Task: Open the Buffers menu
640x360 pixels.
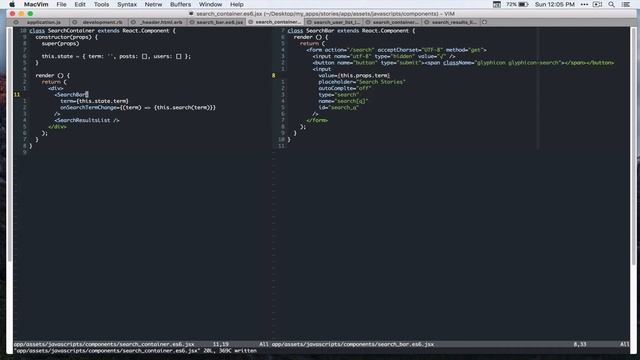Action: [x=180, y=4]
